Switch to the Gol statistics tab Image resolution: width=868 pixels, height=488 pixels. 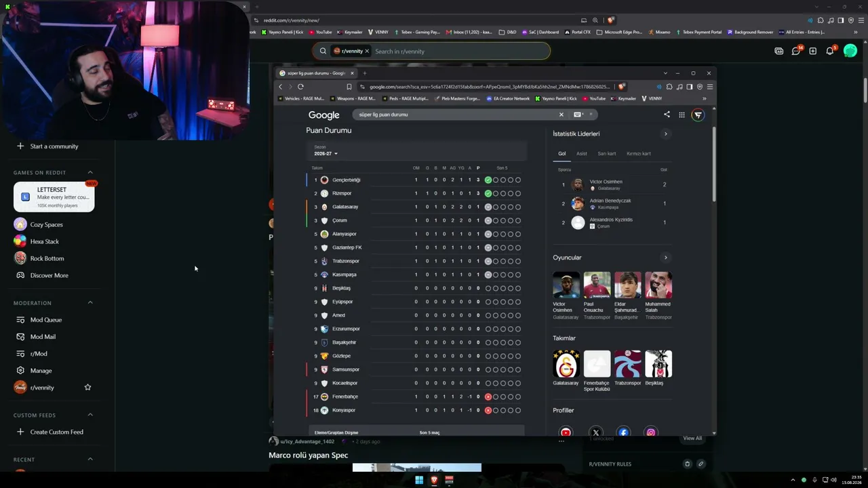[561, 154]
